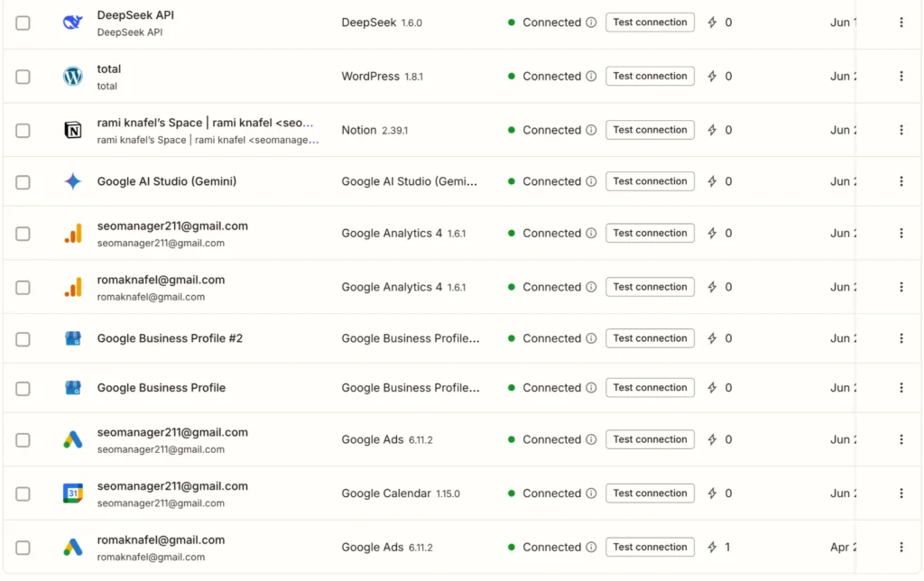
Task: Open three-dot menu for romaknafel Google Analytics 4
Action: pos(901,287)
